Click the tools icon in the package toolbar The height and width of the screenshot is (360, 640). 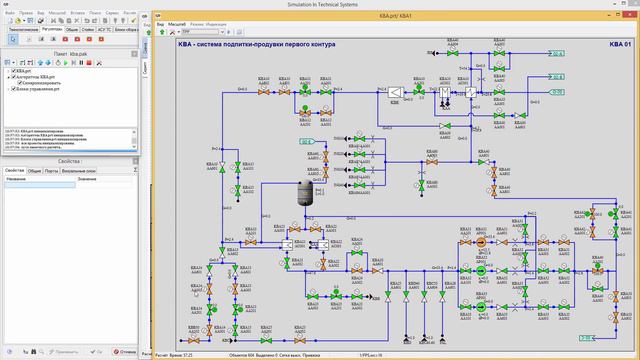[99, 63]
